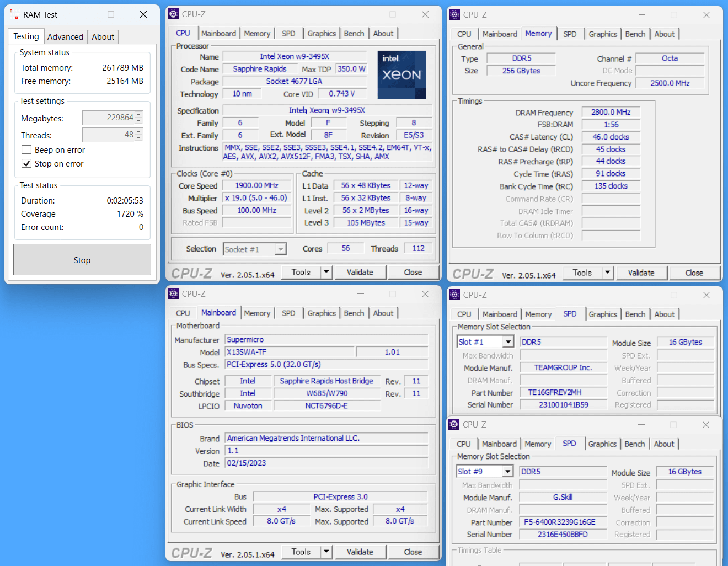Decrease Threads value with down arrow
The height and width of the screenshot is (566, 728).
coord(138,138)
